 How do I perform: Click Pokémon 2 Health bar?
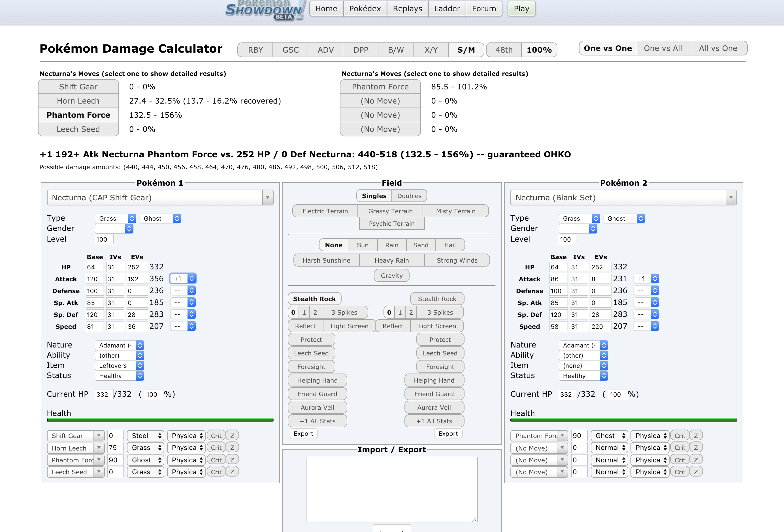[x=623, y=420]
